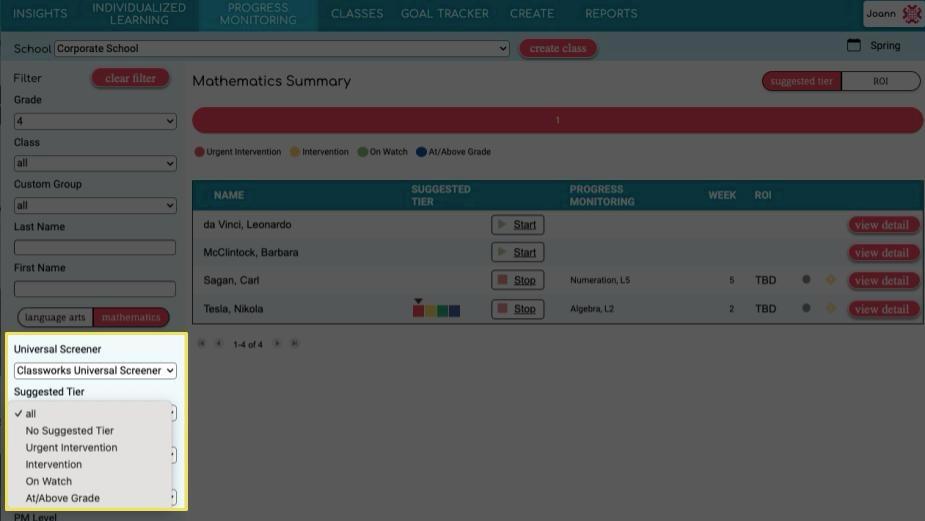
Task: Stop monitoring for Sagan, Carl
Action: click(x=517, y=280)
